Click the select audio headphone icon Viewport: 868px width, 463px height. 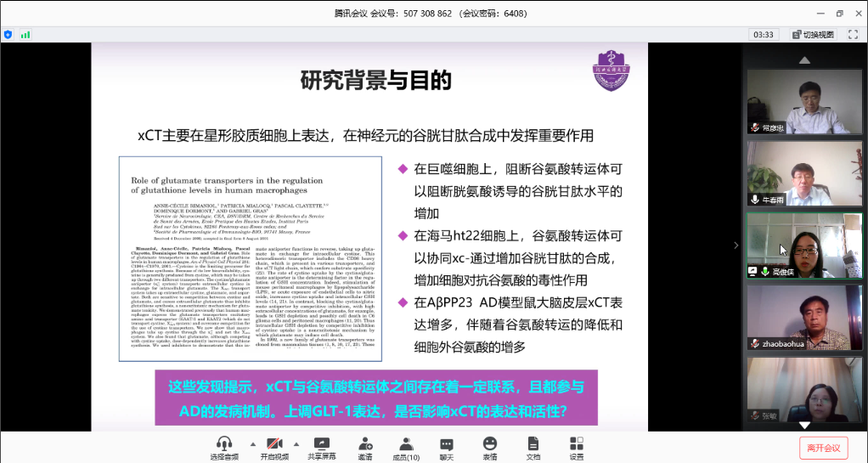click(x=224, y=443)
